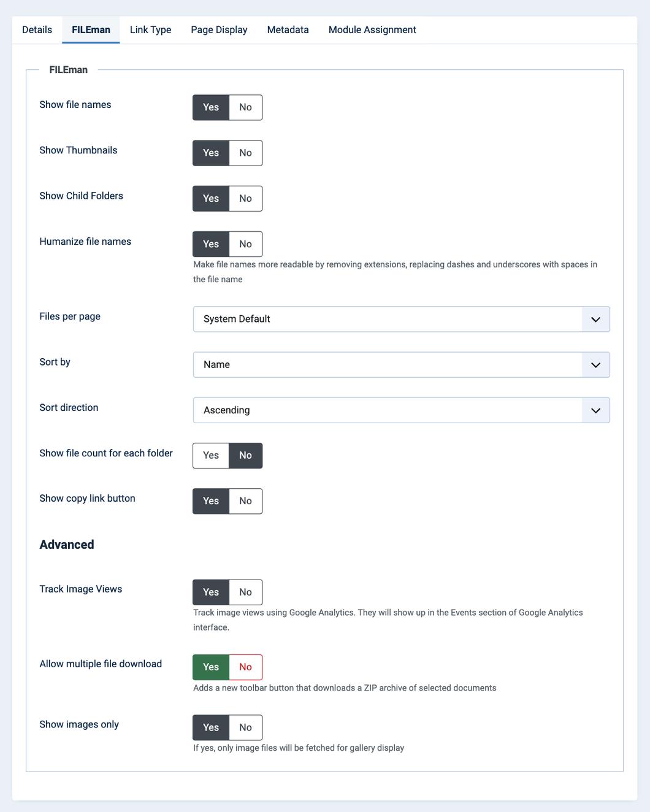Click red No for multiple file download

click(246, 667)
